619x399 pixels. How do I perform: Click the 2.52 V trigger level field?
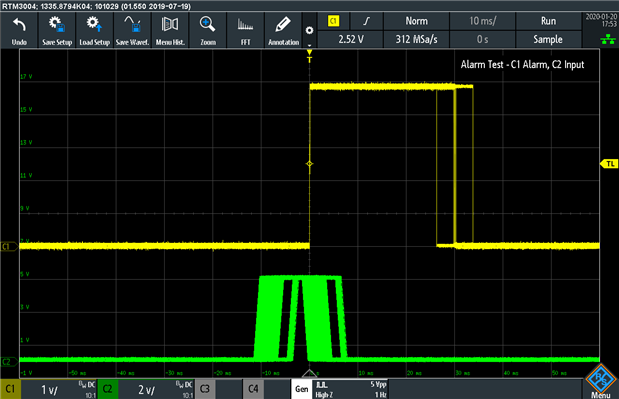(351, 39)
